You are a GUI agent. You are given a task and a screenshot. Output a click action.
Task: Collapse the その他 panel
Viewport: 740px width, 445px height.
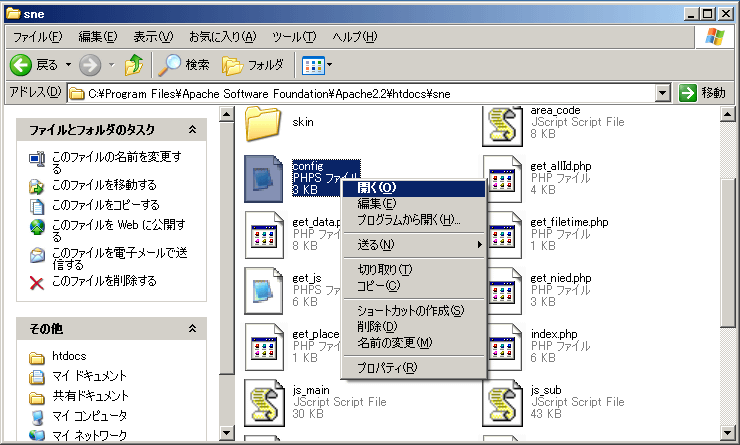[193, 328]
